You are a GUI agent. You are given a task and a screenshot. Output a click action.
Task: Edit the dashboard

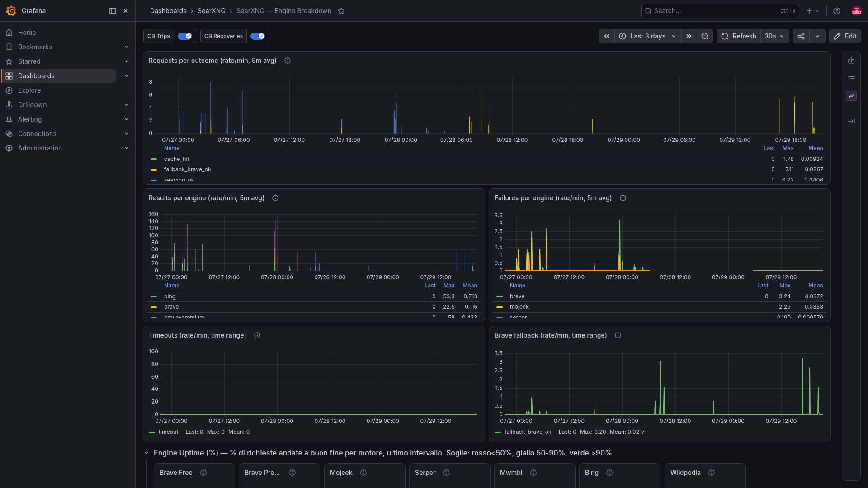[845, 36]
